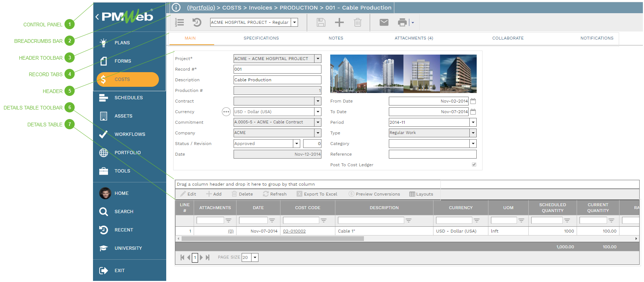Viewport: 644px width, 282px height.
Task: Click the plus icon to add record
Action: coord(339,23)
